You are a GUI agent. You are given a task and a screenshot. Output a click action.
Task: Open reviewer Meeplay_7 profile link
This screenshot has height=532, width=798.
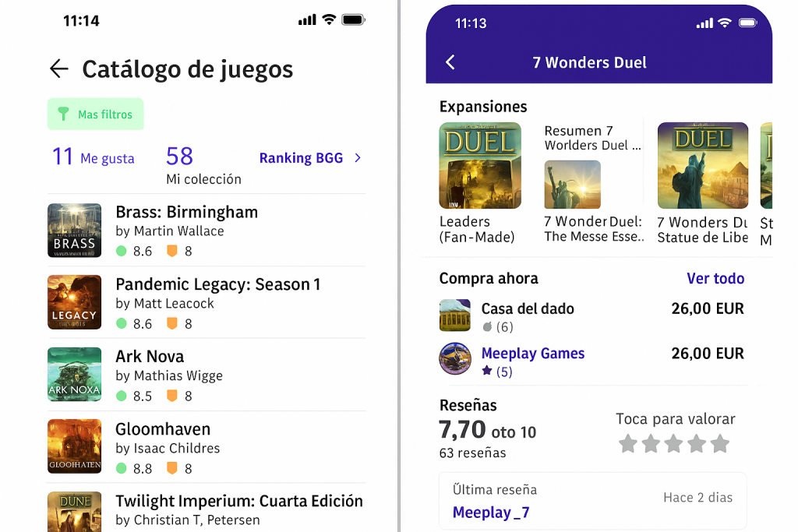[491, 513]
